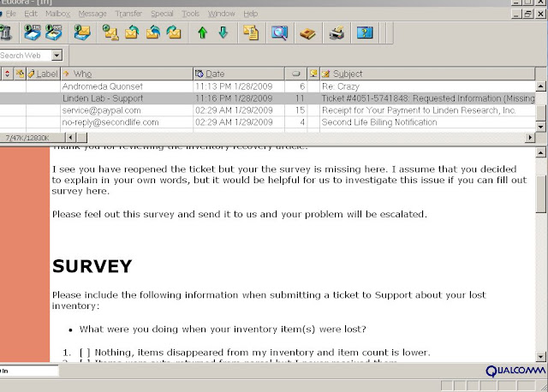548x392 pixels.
Task: Select the Linden Lab - Support message
Action: [x=103, y=98]
